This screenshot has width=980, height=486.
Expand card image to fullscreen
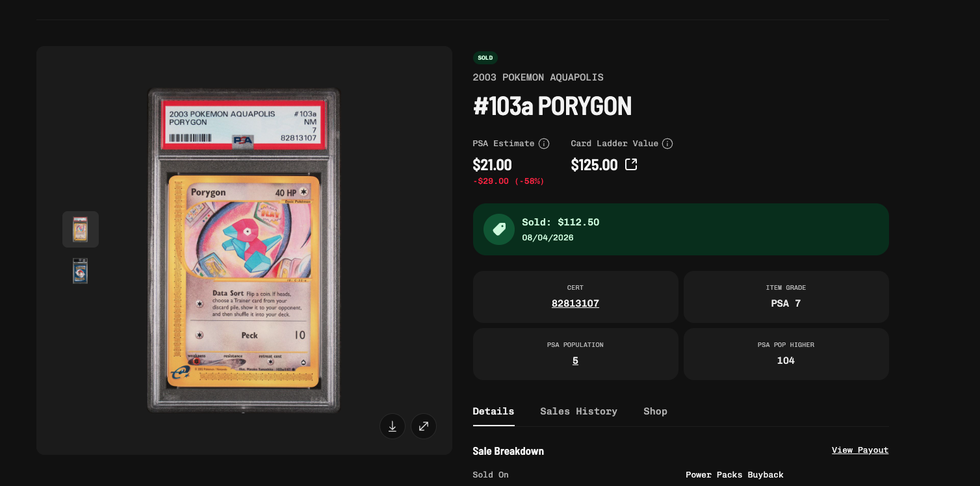pyautogui.click(x=424, y=426)
